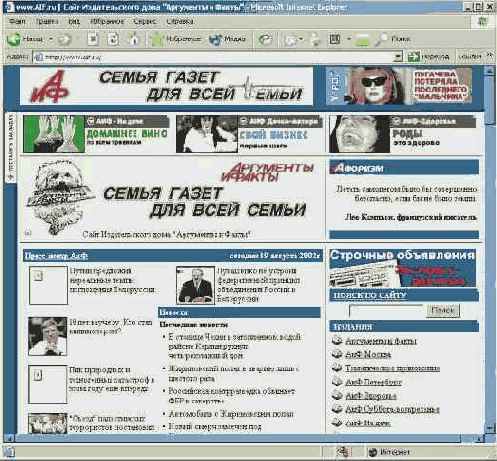
Task: Click the address bar URL field
Action: (x=218, y=57)
